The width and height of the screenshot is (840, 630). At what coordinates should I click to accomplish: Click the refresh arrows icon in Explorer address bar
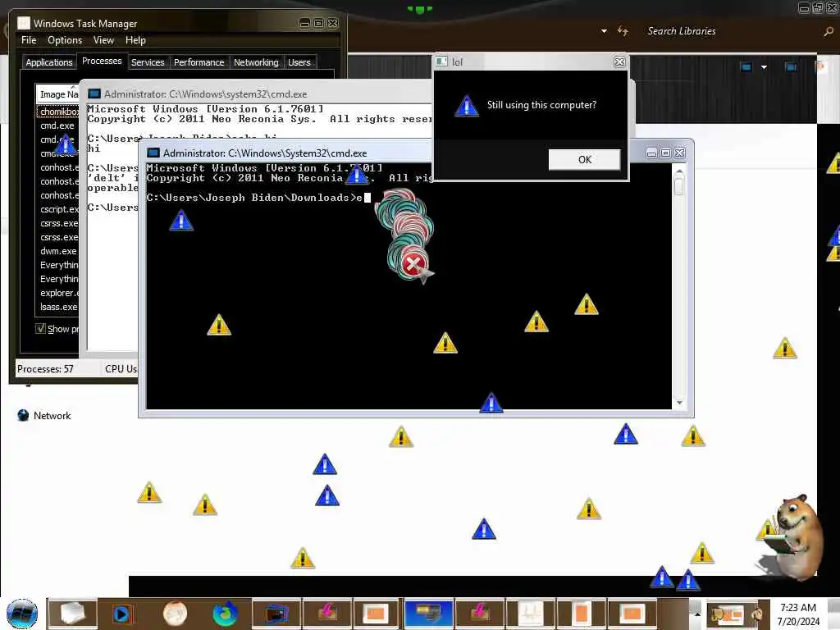coord(623,31)
